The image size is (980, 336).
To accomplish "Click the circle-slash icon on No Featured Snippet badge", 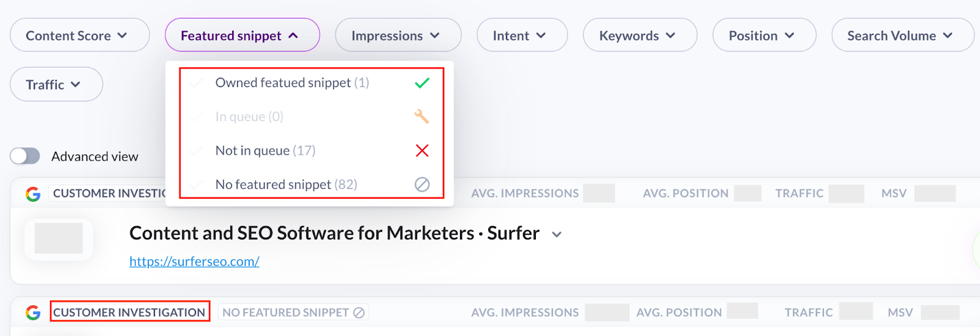I will click(x=359, y=313).
